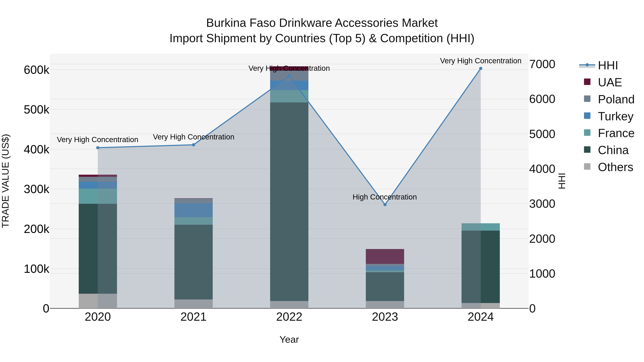The image size is (644, 362).
Task: Toggle the Turkey legend entry
Action: click(x=609, y=116)
